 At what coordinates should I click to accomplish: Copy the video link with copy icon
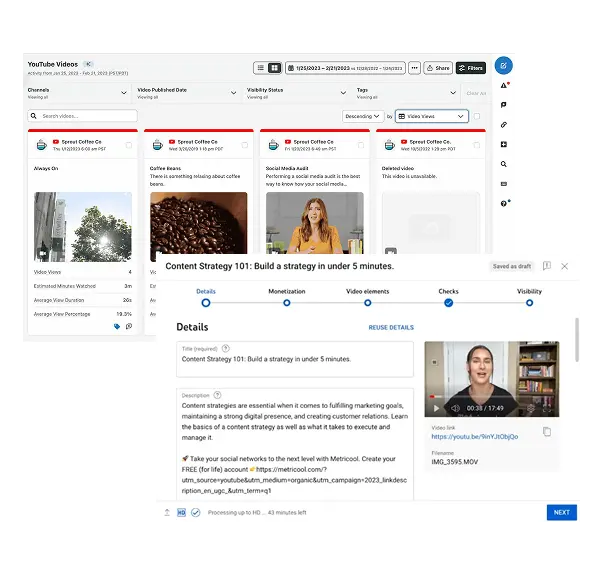(x=547, y=432)
